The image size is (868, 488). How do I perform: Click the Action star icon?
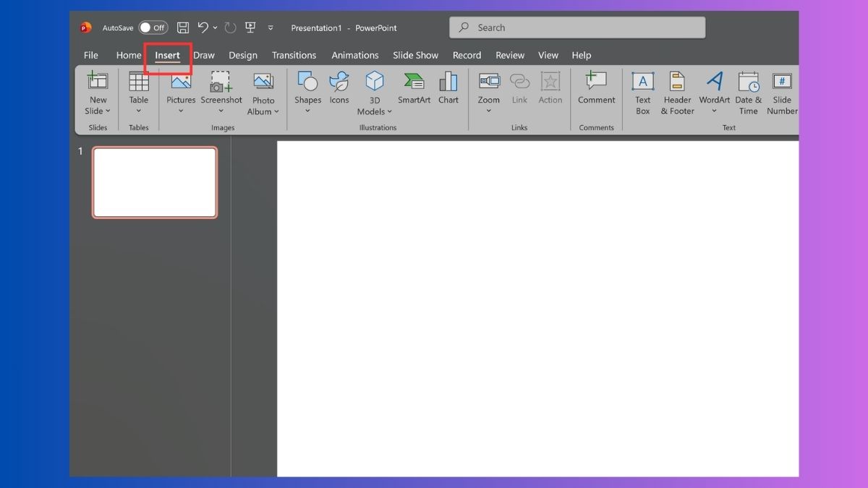tap(550, 81)
